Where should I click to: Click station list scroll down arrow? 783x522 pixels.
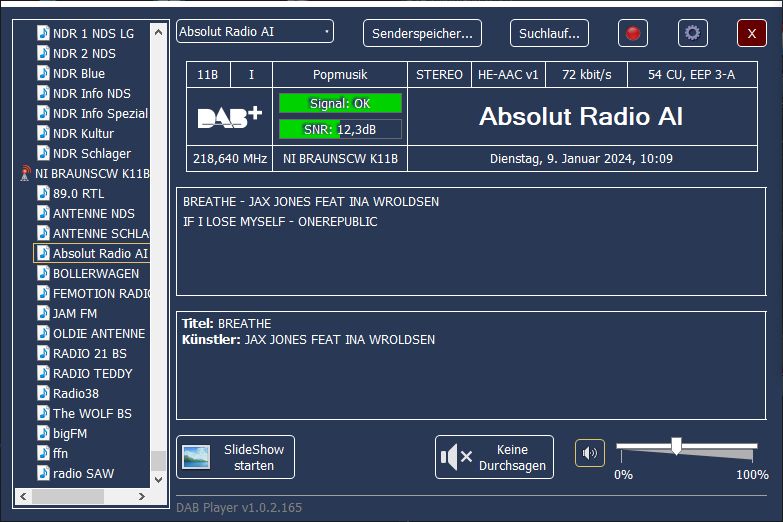coord(158,480)
